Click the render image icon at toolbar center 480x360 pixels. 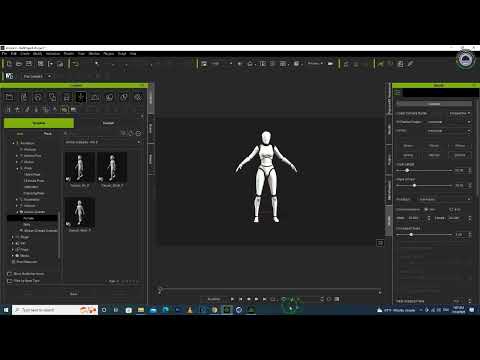tap(204, 64)
